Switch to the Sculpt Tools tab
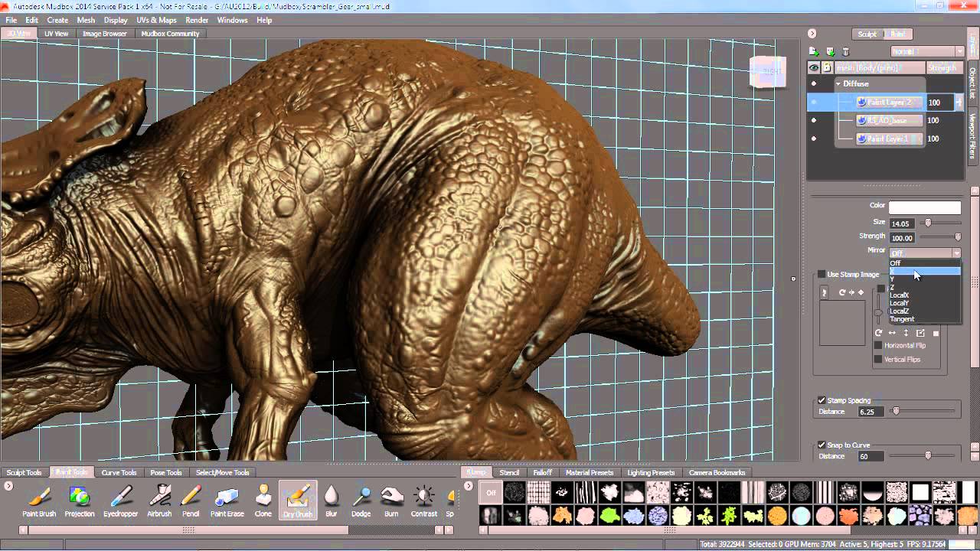980x551 pixels. [x=24, y=472]
